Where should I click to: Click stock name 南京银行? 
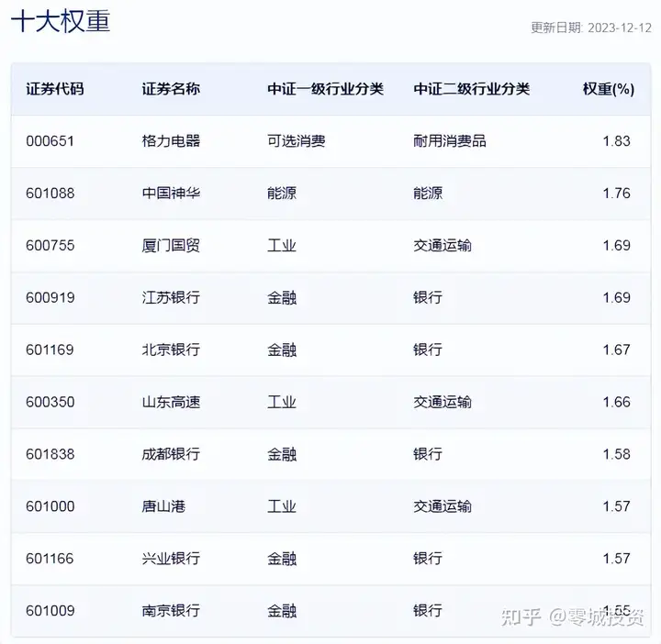point(171,611)
